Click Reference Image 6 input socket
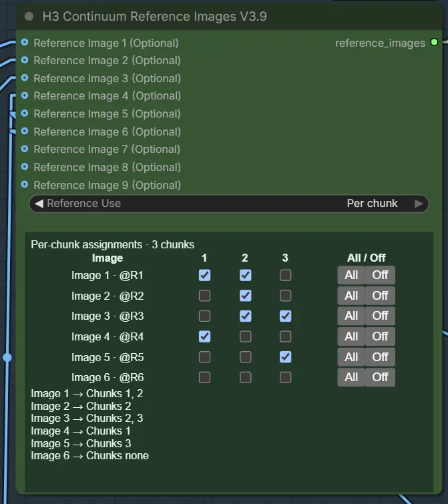448x504 pixels. click(x=25, y=131)
